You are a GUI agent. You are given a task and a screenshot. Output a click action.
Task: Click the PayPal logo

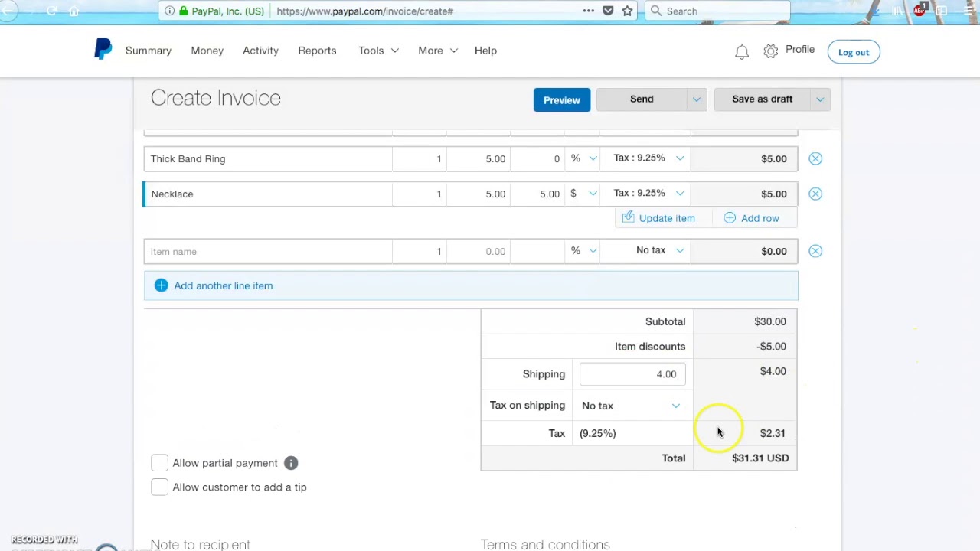pyautogui.click(x=103, y=50)
